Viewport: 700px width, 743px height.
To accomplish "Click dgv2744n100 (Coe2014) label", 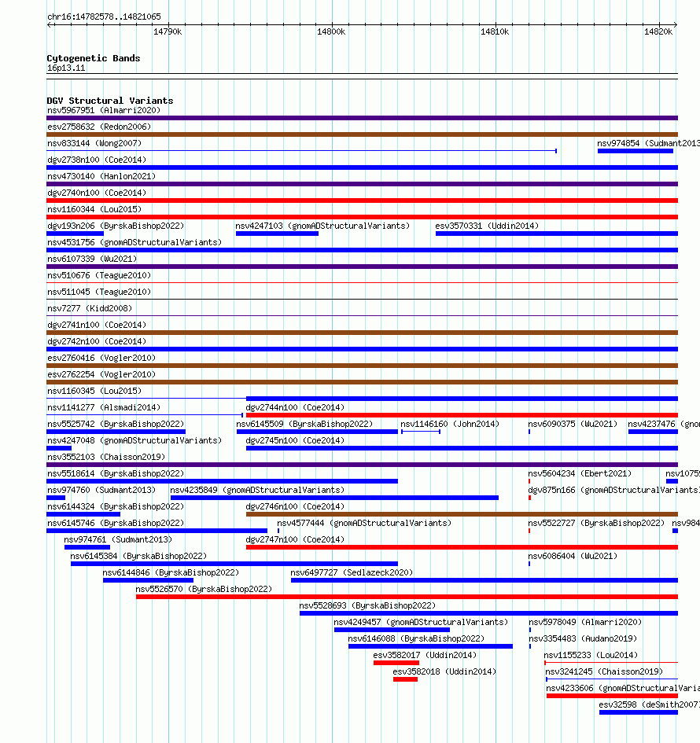I will point(295,407).
